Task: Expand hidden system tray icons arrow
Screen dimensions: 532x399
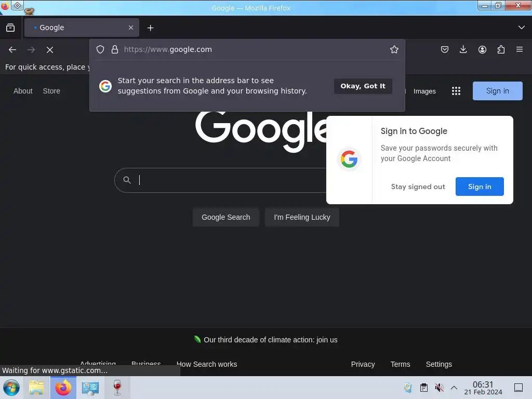Action: click(454, 388)
